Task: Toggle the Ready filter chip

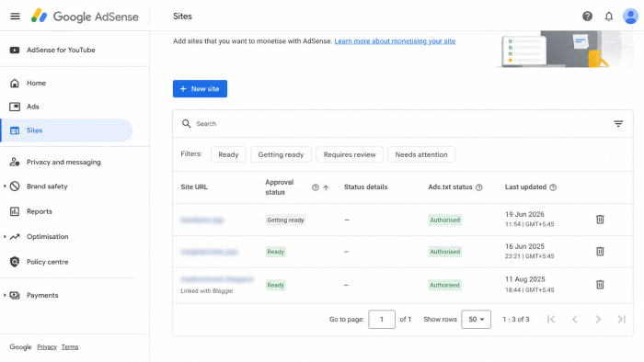Action: pyautogui.click(x=228, y=154)
